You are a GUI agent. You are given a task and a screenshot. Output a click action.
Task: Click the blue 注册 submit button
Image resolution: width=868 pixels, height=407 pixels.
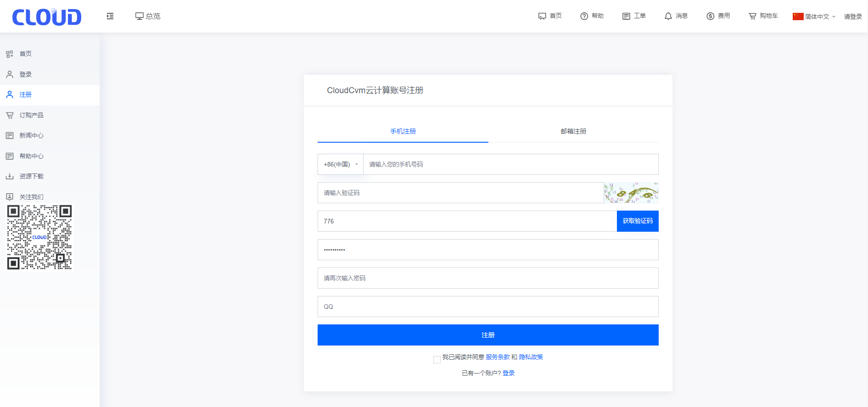point(488,335)
